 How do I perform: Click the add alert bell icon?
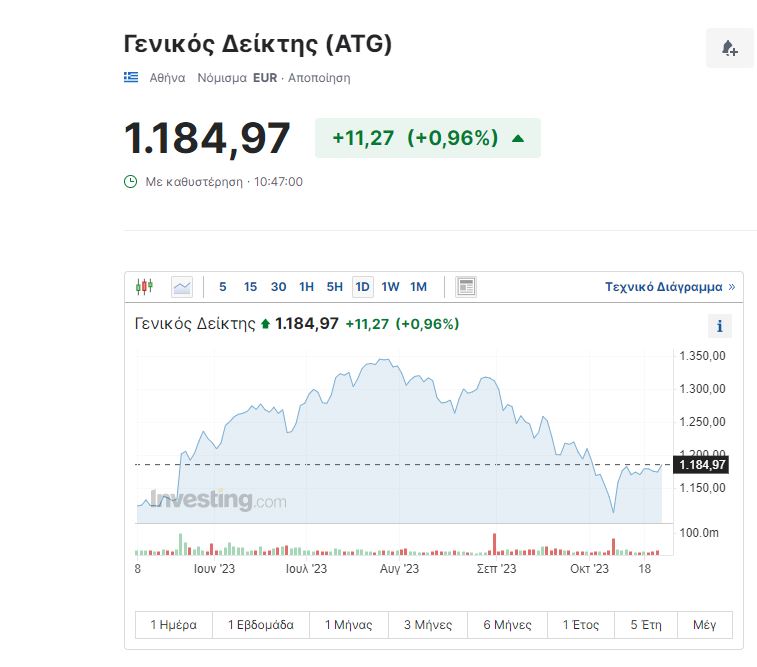coord(729,48)
